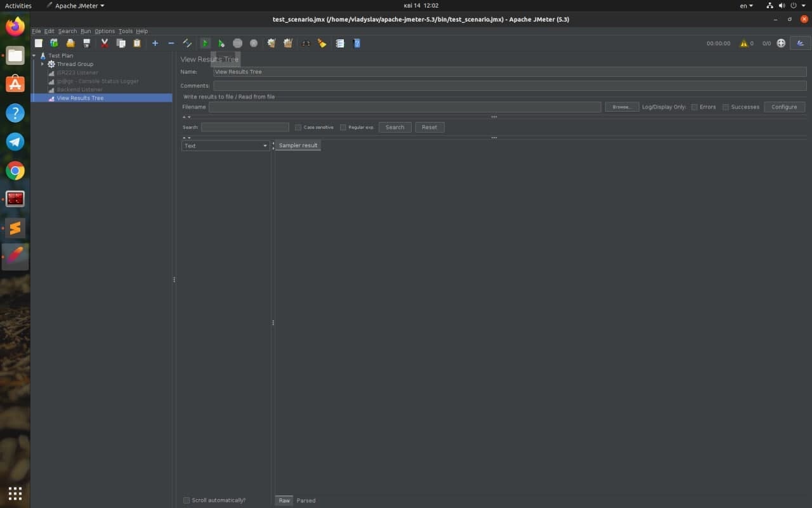Open the Apache JMeter app menu in top bar
Screen dimensions: 812x508
(x=75, y=6)
